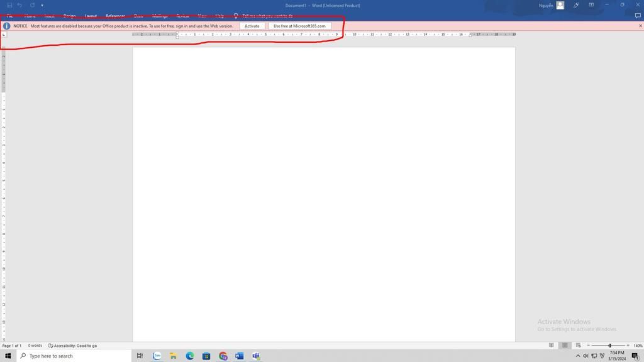Switch to Print Layout view

point(565,346)
